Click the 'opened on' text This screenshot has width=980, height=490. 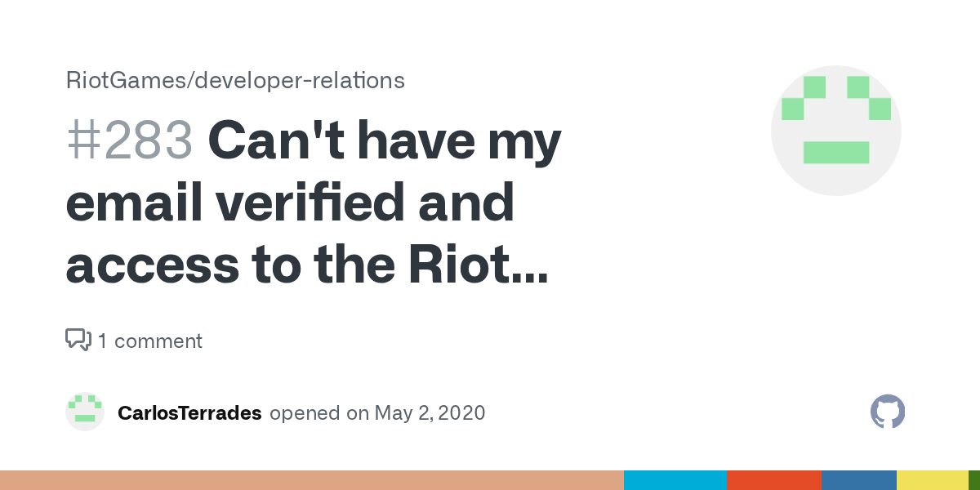(x=319, y=412)
